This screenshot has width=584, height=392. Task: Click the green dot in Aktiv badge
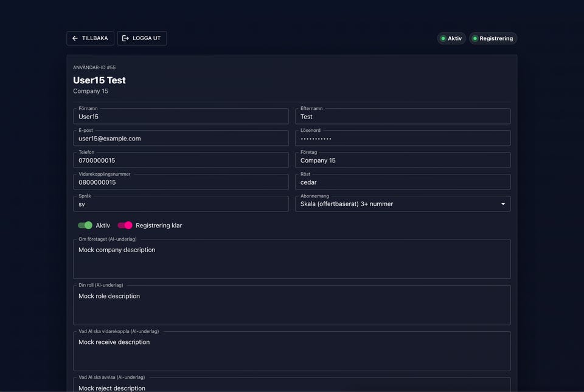pos(443,38)
